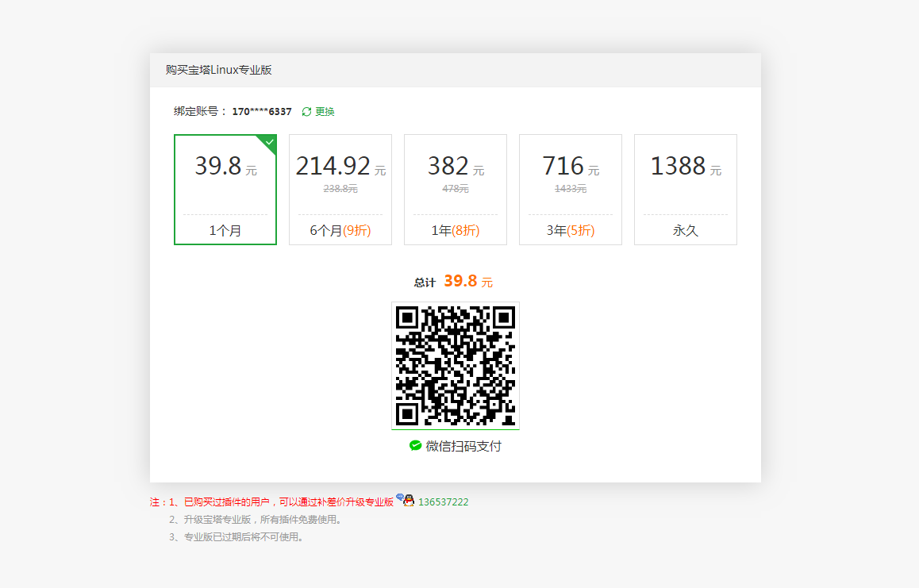Pick the 1年 382元 plan card

[456, 190]
